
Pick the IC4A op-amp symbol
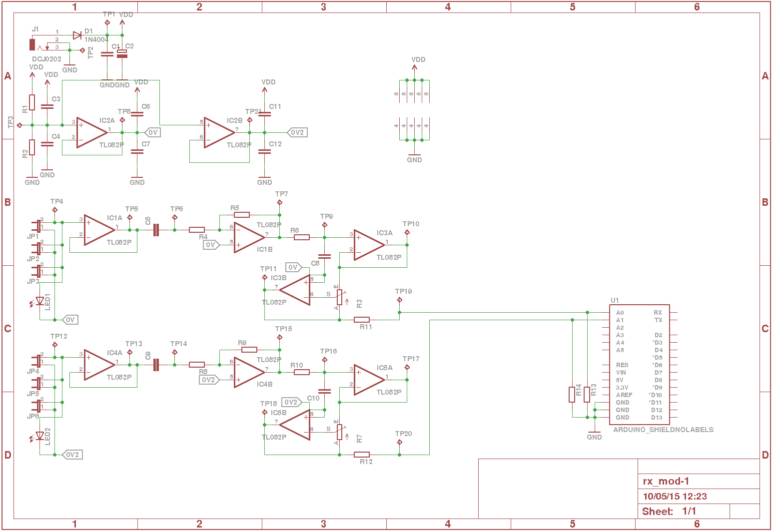pyautogui.click(x=99, y=365)
